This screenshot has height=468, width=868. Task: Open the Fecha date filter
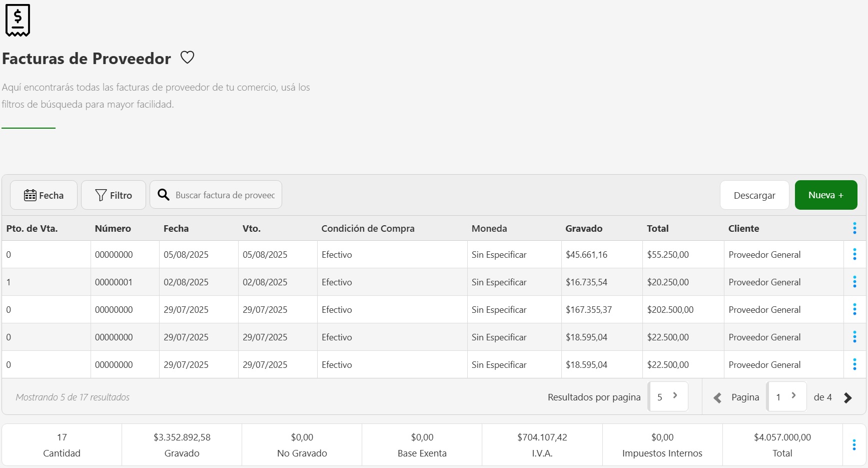tap(44, 195)
